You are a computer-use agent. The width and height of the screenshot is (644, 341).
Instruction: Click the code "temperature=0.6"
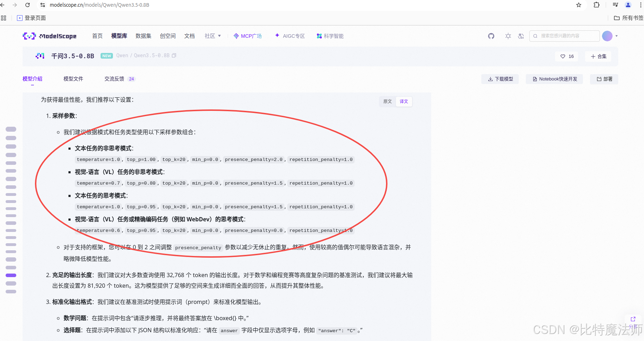pos(98,231)
